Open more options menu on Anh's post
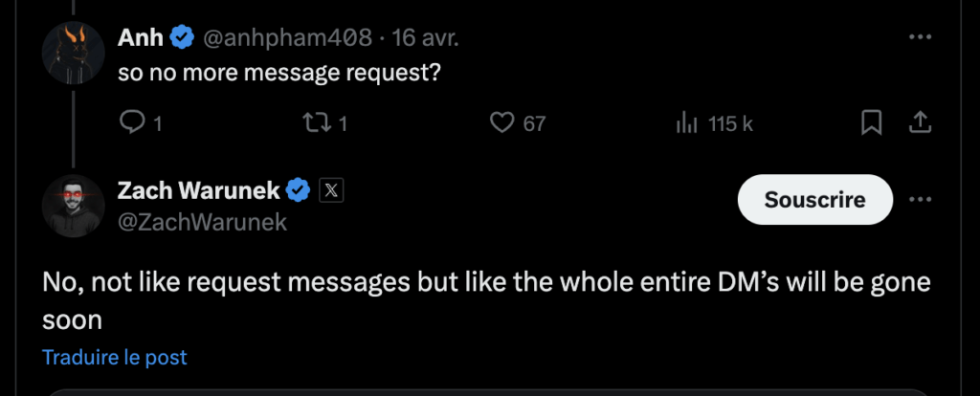The height and width of the screenshot is (396, 980). (x=920, y=36)
